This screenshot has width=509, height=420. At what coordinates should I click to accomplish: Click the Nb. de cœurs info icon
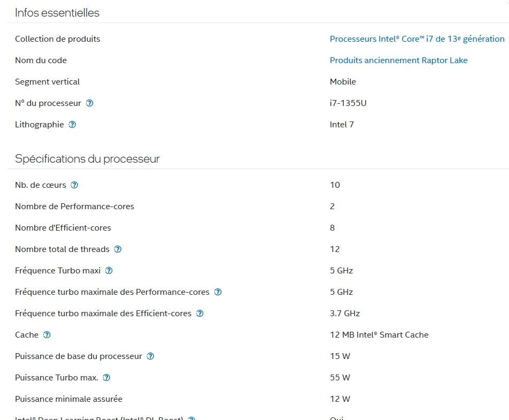click(x=74, y=185)
